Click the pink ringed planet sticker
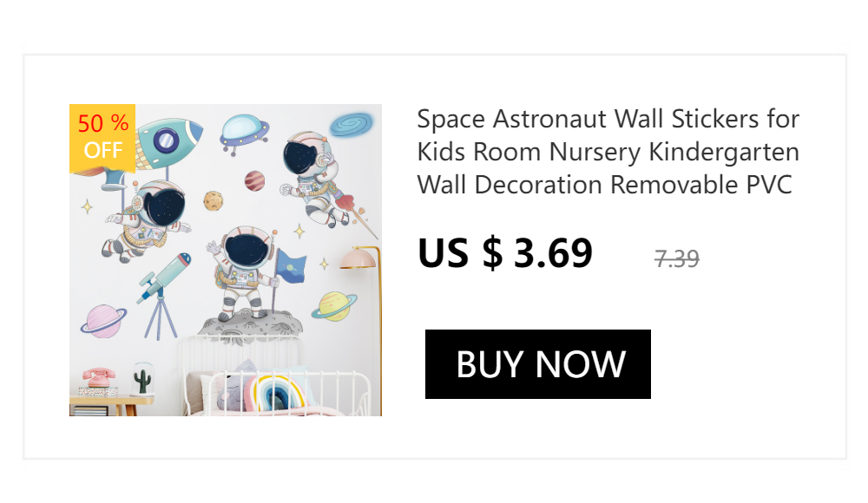The image size is (868, 503). point(104,321)
